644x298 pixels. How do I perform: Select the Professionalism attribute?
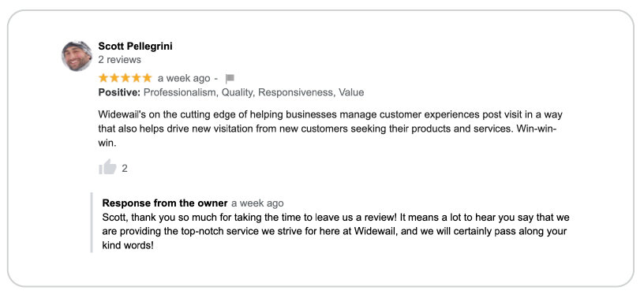tap(179, 92)
